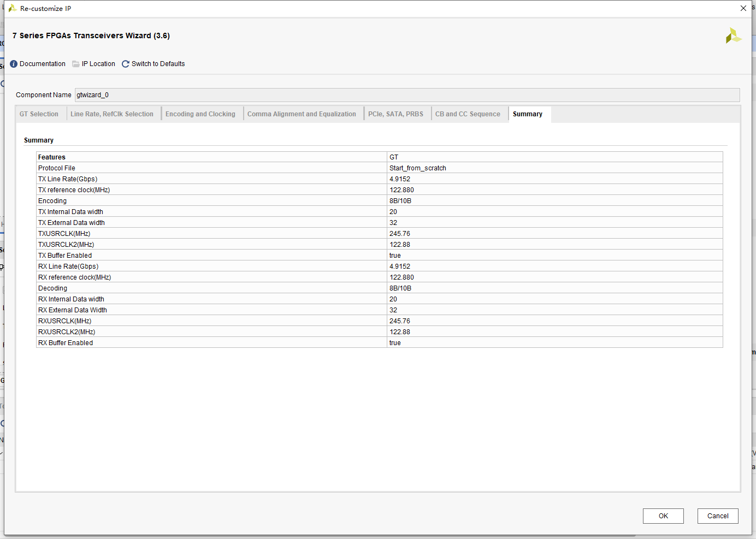Click TX Internal Data width value 20
The height and width of the screenshot is (539, 756).
click(393, 212)
